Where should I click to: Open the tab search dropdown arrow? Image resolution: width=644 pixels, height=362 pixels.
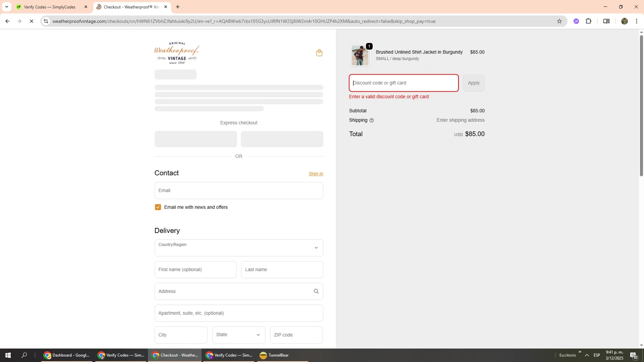(6, 7)
